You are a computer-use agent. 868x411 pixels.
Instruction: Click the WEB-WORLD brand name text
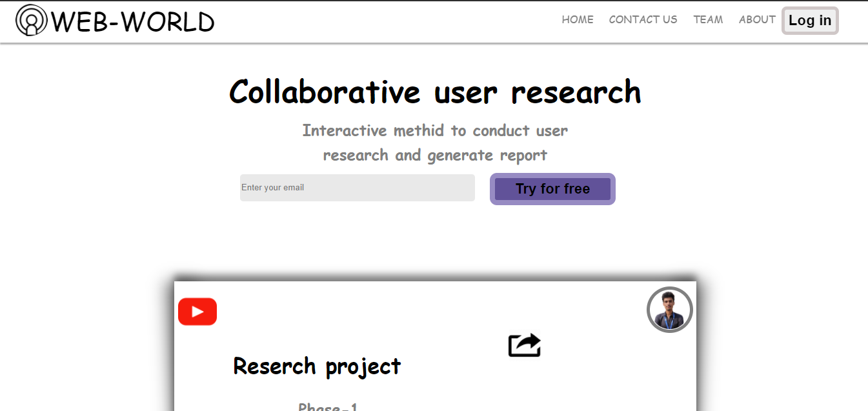click(133, 22)
